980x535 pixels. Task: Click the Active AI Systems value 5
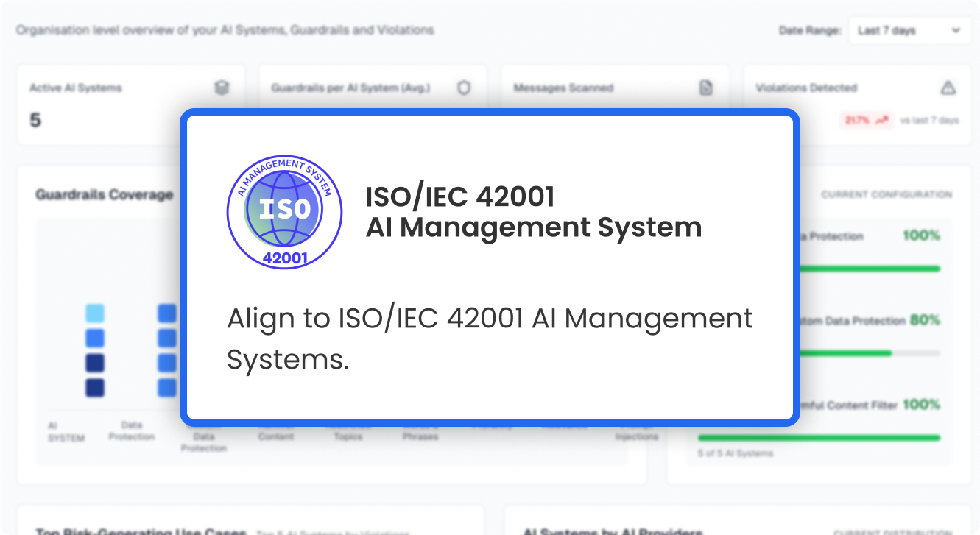tap(35, 120)
